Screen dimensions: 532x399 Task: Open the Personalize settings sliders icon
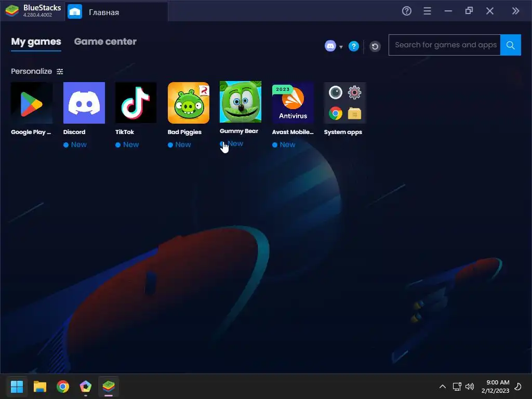pos(60,72)
